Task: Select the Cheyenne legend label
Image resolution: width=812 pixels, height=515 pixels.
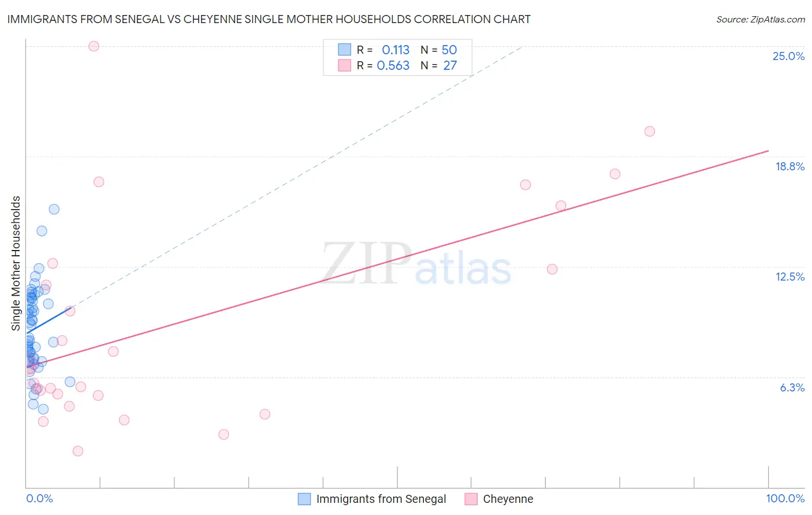Action: [508, 499]
